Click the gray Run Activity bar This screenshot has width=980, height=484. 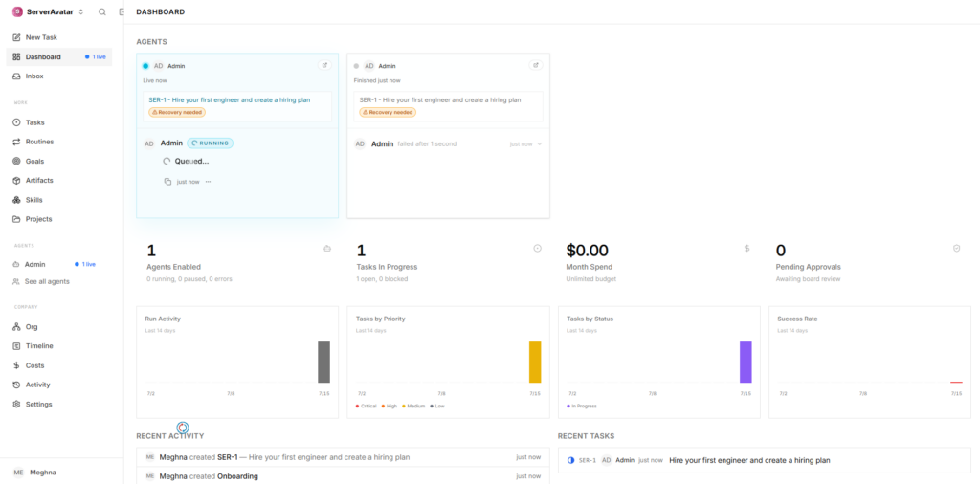coord(323,362)
